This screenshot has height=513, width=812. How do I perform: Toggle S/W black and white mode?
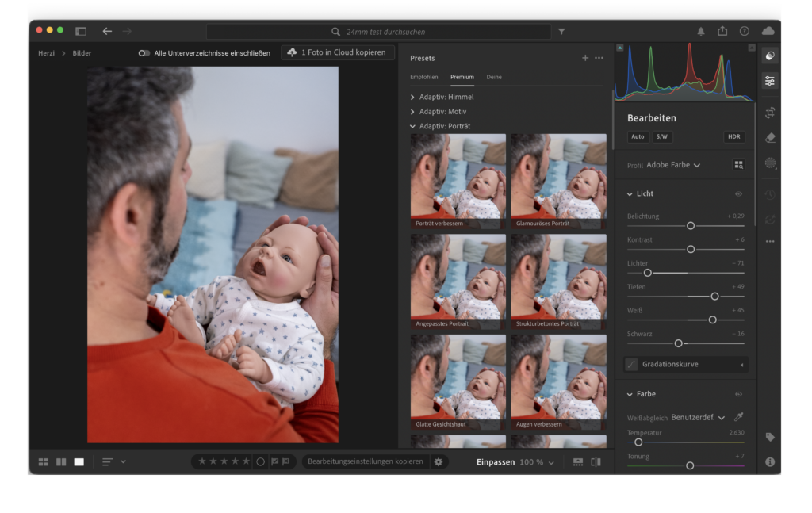click(661, 136)
